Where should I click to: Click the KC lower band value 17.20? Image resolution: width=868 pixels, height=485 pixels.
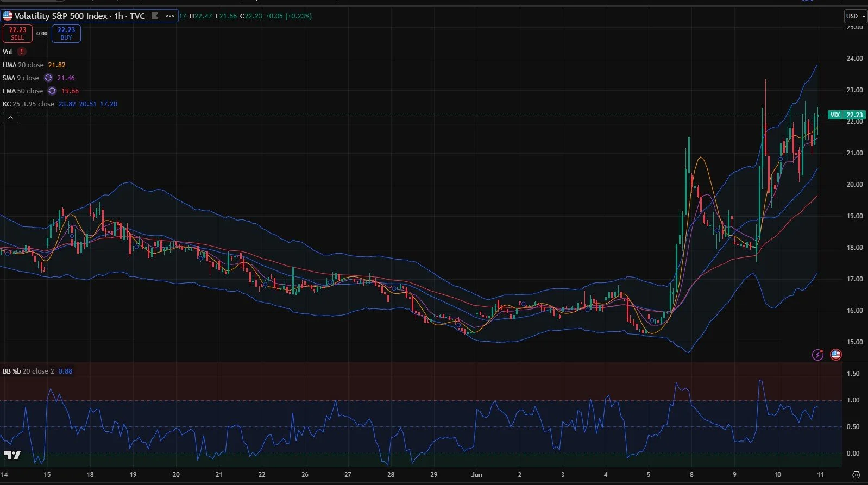(109, 104)
